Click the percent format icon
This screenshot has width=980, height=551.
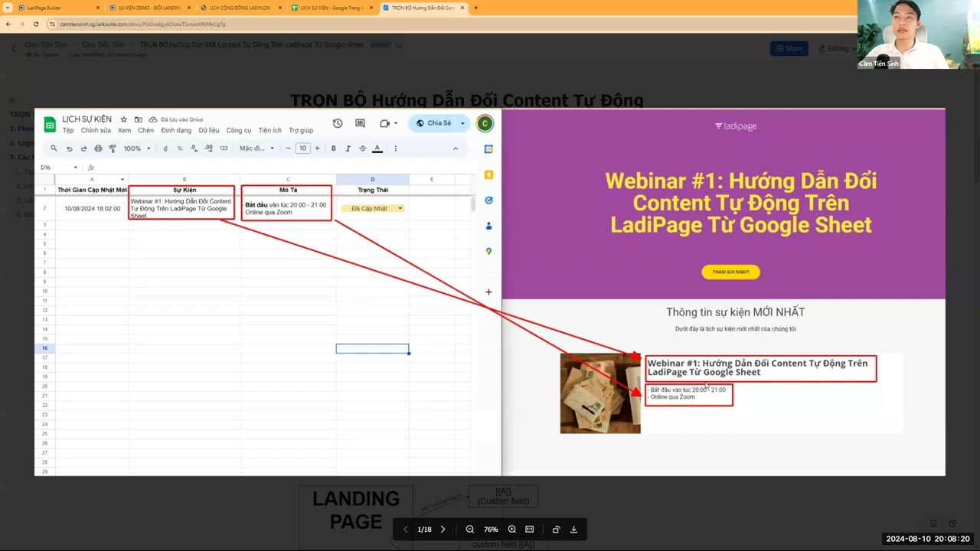pos(180,148)
